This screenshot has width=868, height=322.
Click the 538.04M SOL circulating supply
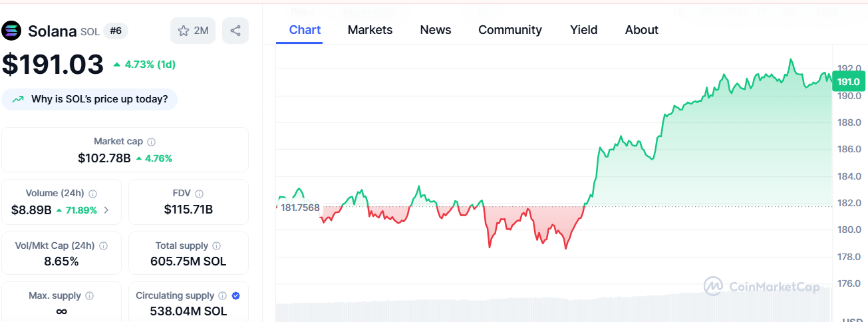(188, 311)
